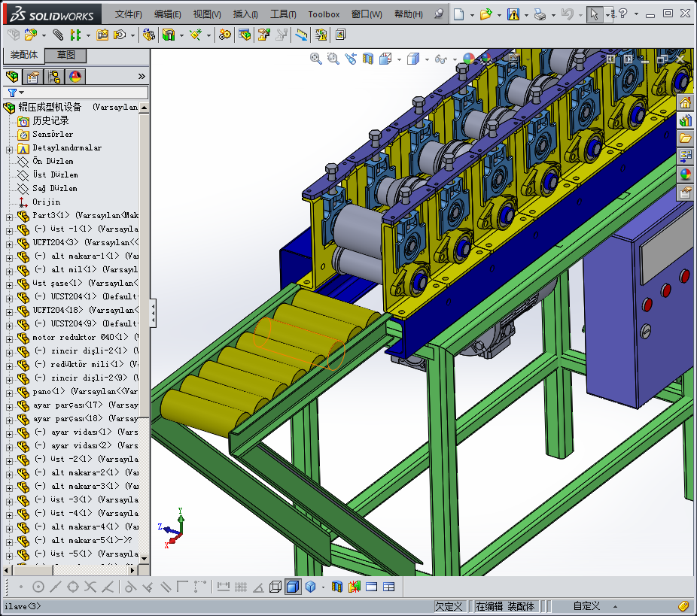Viewport: 697px width, 616px height.
Task: Click the Zoom to Fit magnifier icon
Action: [x=317, y=59]
